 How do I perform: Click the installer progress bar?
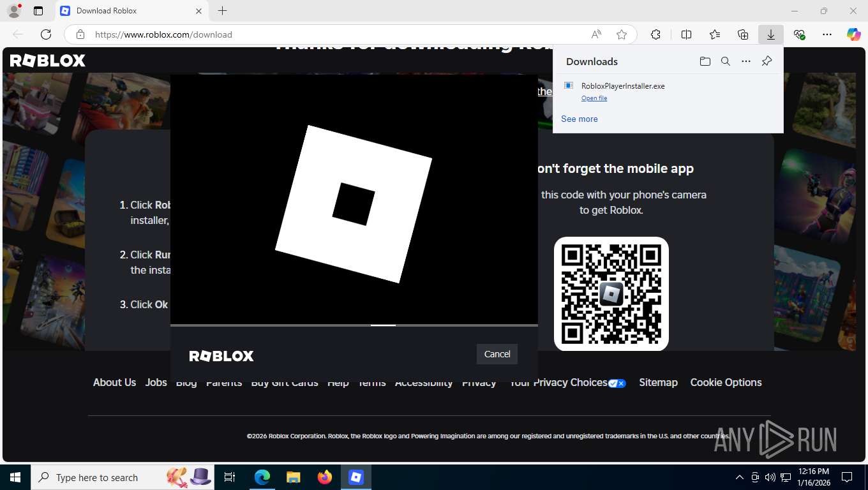click(354, 325)
